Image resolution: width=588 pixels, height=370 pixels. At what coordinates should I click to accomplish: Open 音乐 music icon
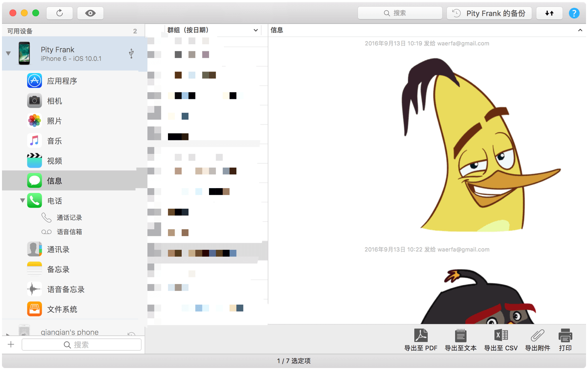tap(34, 141)
